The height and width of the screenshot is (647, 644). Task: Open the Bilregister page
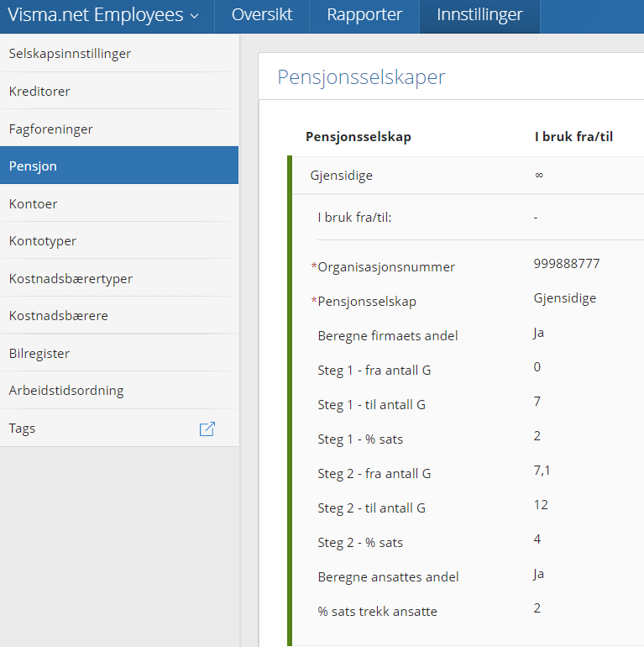119,353
